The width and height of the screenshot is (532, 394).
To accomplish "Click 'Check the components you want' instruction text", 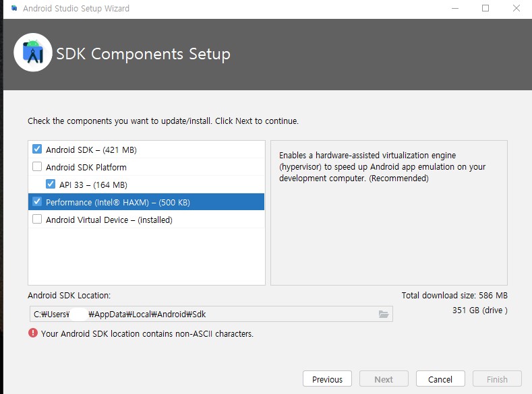I will tap(163, 121).
